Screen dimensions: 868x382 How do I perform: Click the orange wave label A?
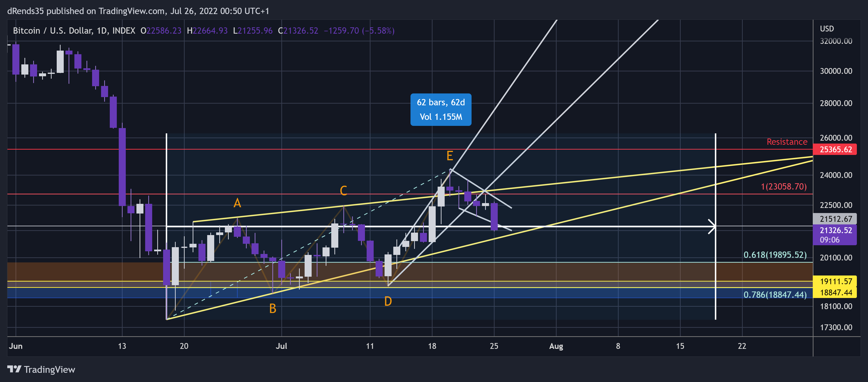pos(237,203)
